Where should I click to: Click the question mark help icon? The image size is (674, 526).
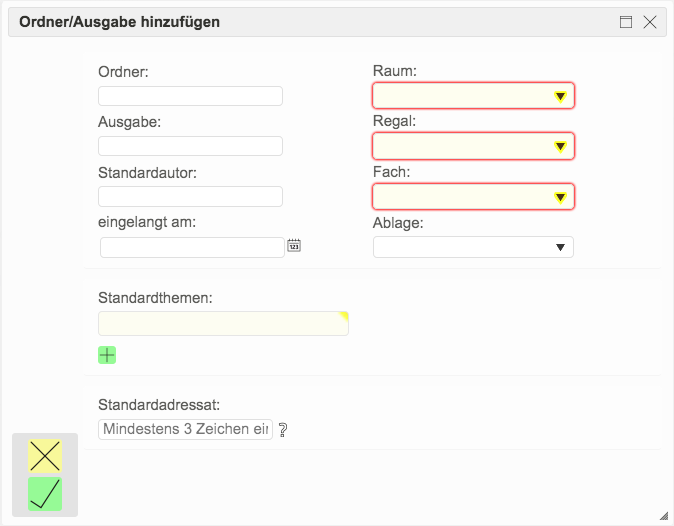tap(283, 430)
